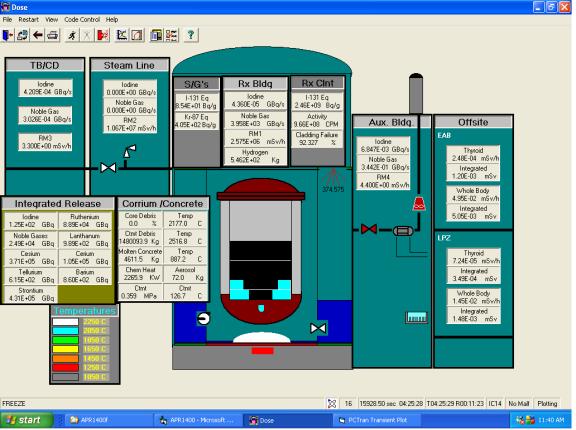Viewport: 576px width, 430px height.
Task: Toggle the white steam line isolation valve
Action: coord(108,168)
